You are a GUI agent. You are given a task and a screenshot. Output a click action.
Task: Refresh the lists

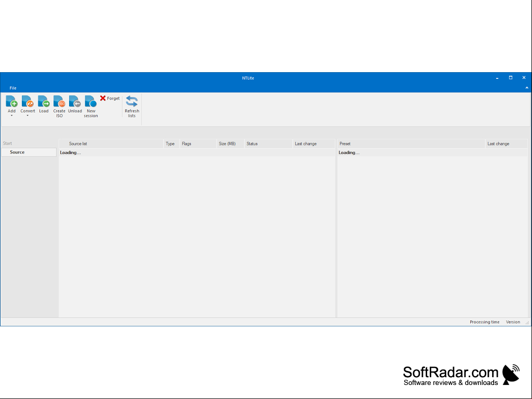pos(132,106)
